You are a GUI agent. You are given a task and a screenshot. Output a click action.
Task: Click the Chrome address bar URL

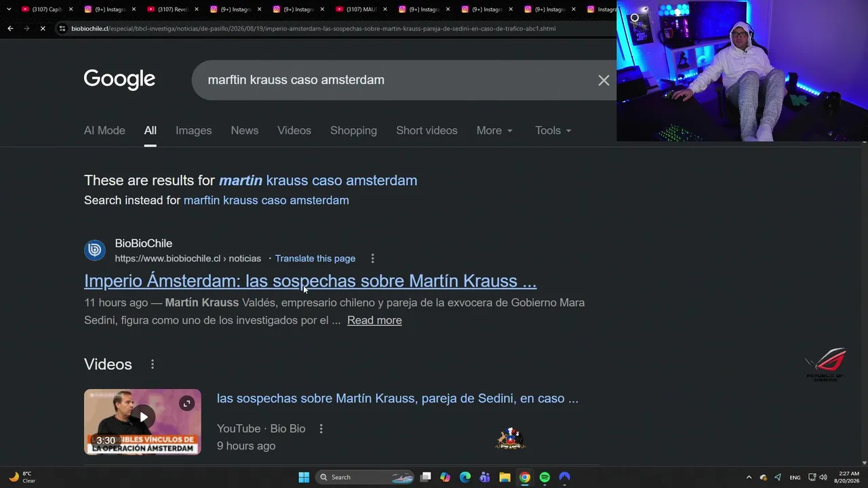coord(313,28)
